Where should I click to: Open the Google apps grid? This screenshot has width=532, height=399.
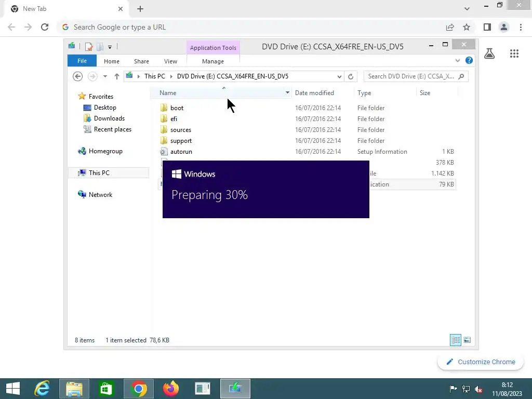[x=514, y=54]
